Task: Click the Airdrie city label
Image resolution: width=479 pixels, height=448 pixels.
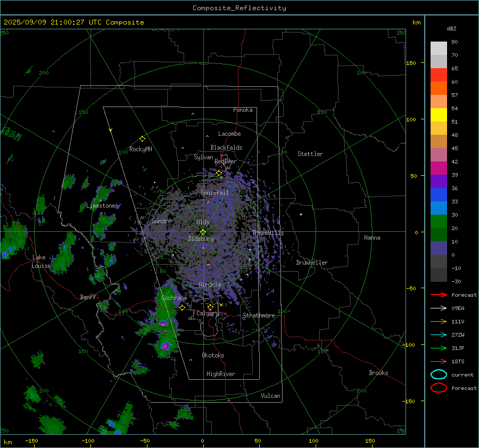Action: tap(210, 284)
